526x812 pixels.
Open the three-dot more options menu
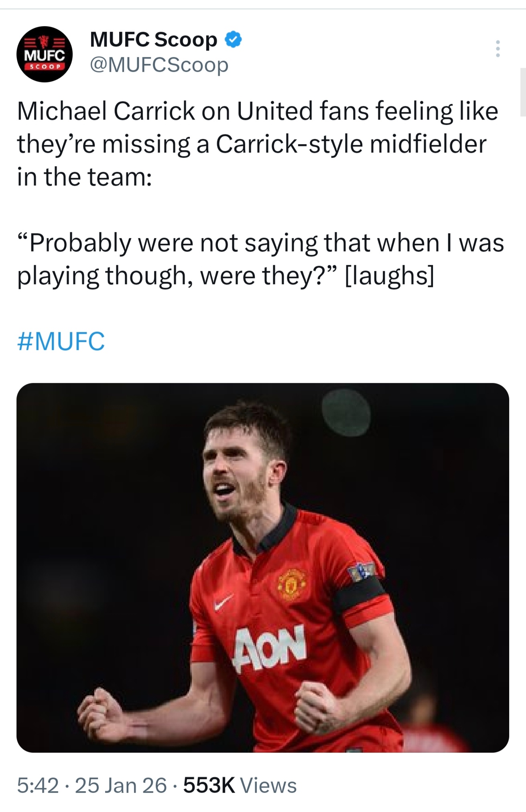pyautogui.click(x=498, y=49)
